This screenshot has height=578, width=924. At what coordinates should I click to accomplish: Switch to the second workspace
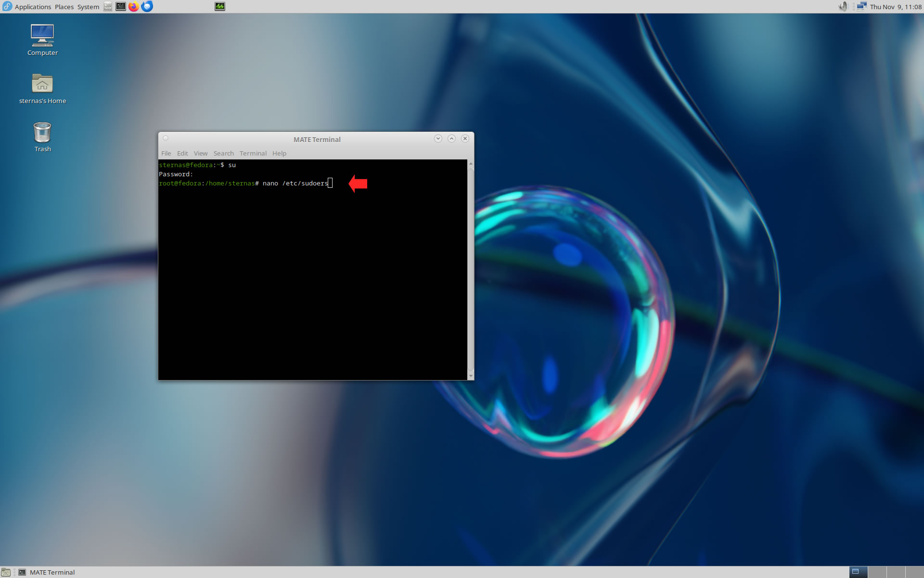(877, 572)
